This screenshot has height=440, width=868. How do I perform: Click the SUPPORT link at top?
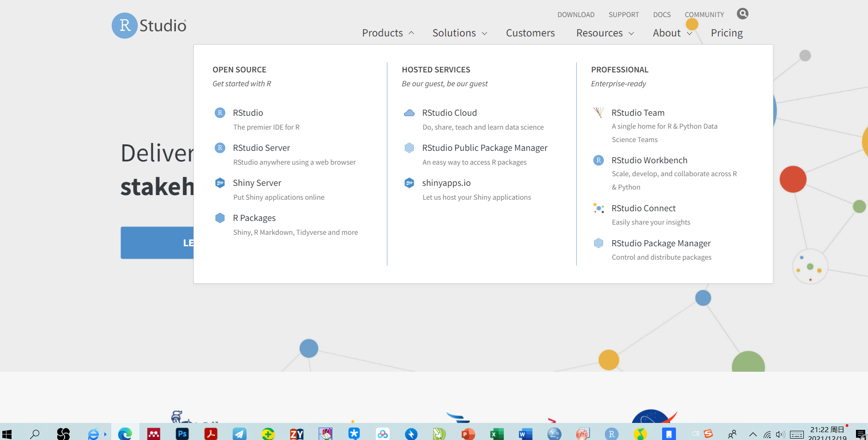click(624, 15)
